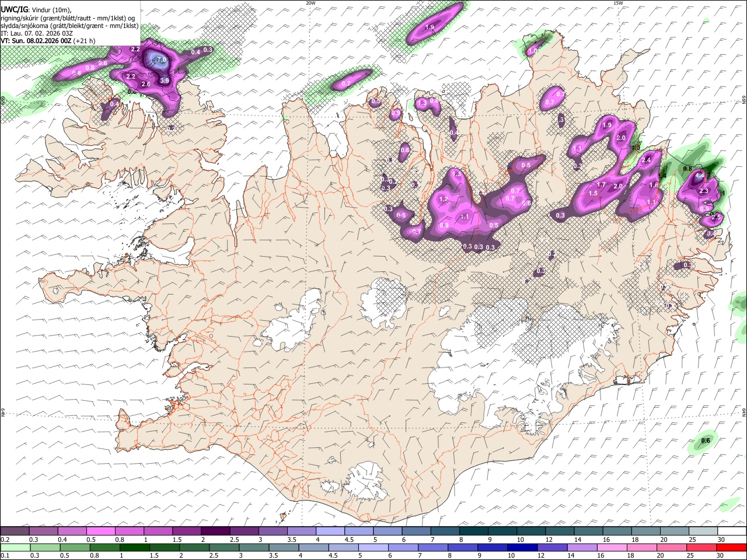
Task: Click the '7.0' snowfall maximum label
Action: pyautogui.click(x=162, y=60)
